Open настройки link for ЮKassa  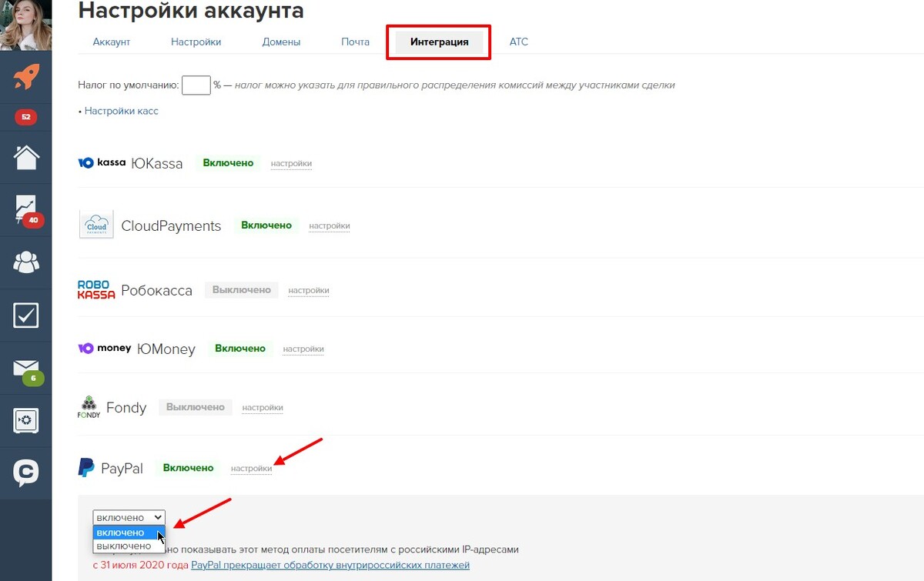[x=291, y=163]
